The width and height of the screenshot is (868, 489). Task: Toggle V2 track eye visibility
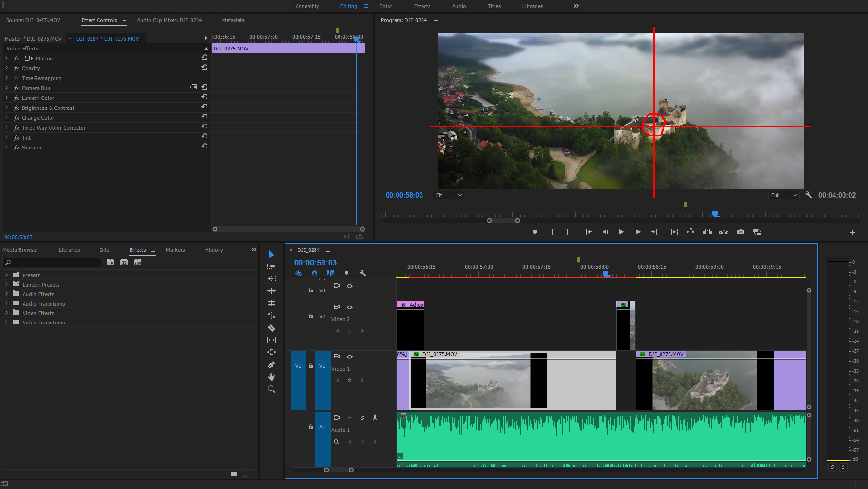tap(350, 307)
